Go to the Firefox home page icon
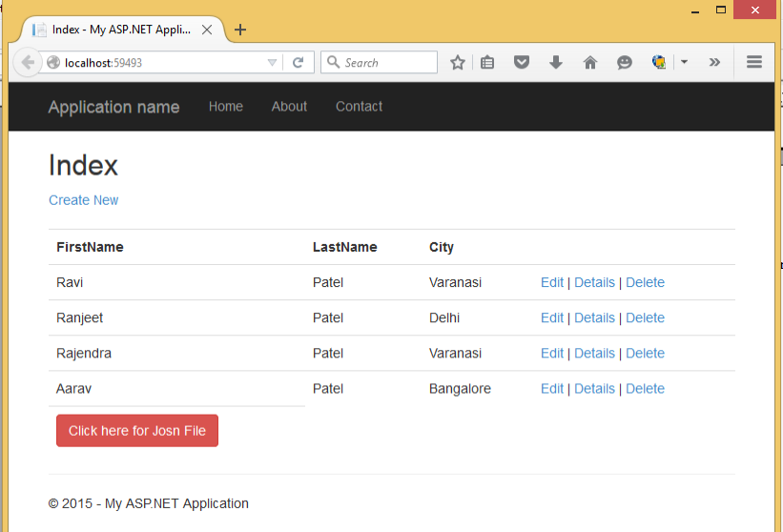 [590, 63]
